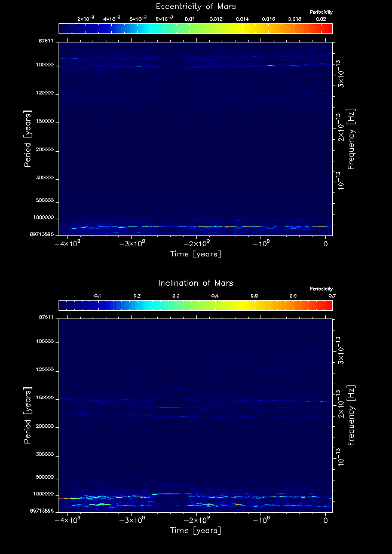Click the "Frequency [Hz]" label of the inclination plot
Screen dimensions: 392x554
click(351, 415)
